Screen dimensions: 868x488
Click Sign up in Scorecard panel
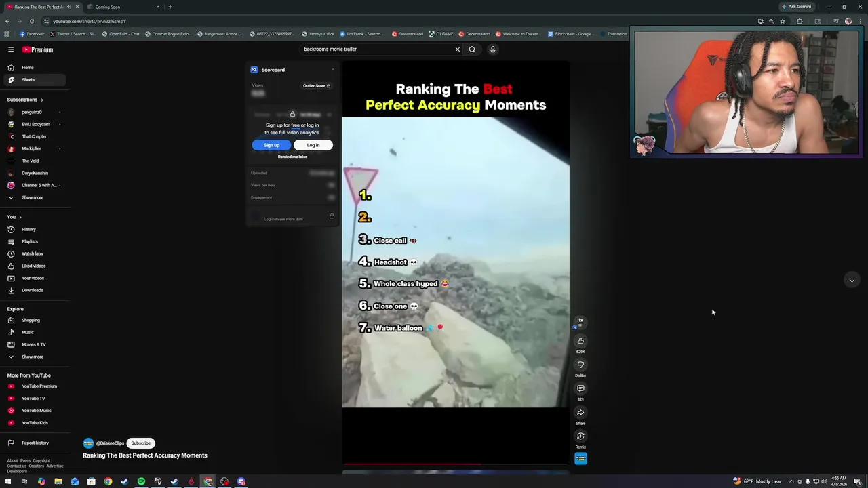[271, 145]
